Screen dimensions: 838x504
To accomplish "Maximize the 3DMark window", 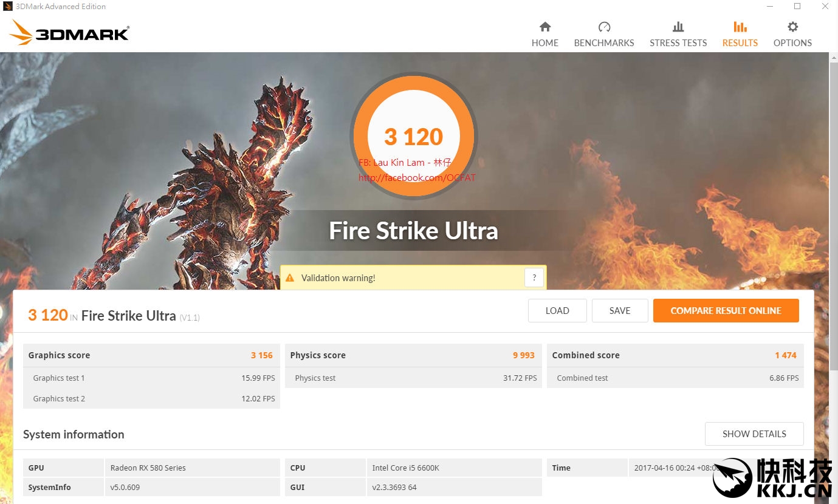I will [x=797, y=7].
